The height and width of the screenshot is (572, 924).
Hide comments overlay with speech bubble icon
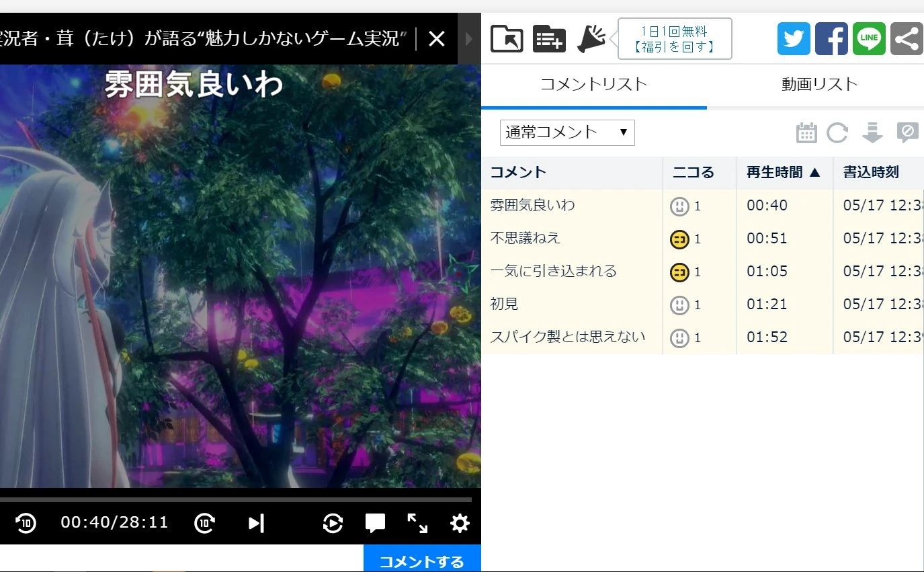[375, 523]
